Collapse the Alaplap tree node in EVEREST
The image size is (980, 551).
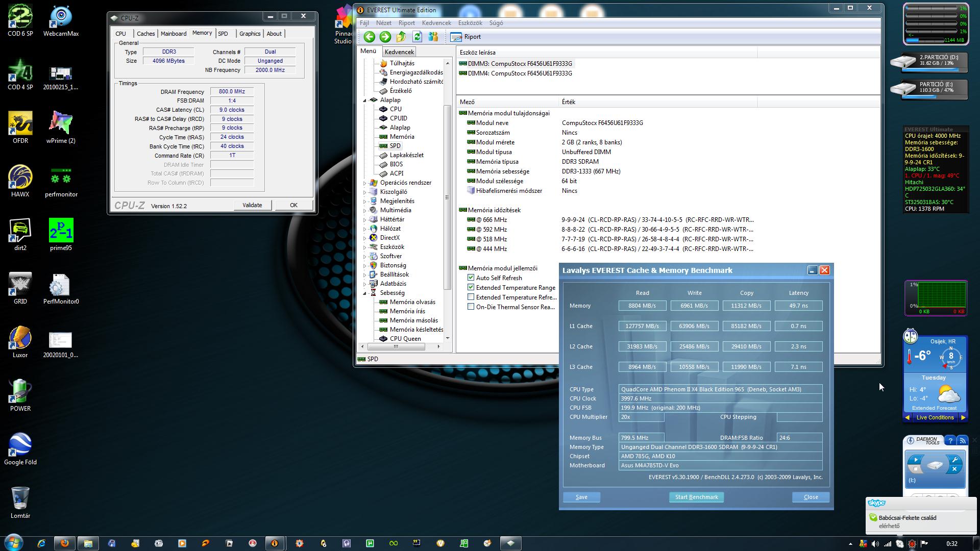[365, 101]
